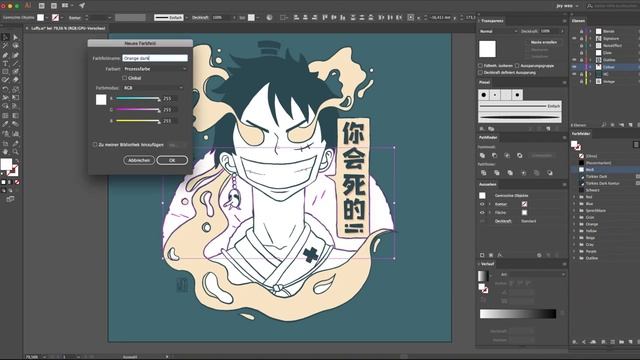Click the Pathfinder Intersect icon

[x=507, y=155]
